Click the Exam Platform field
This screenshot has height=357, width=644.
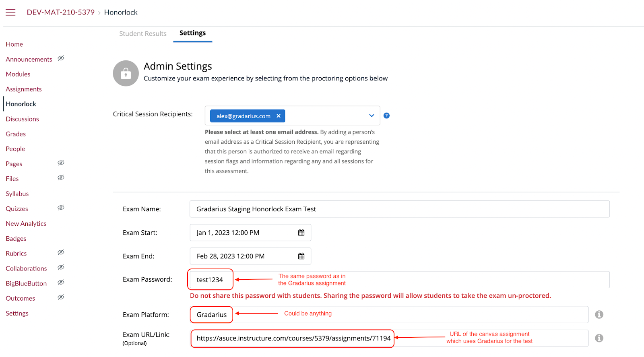coord(389,314)
